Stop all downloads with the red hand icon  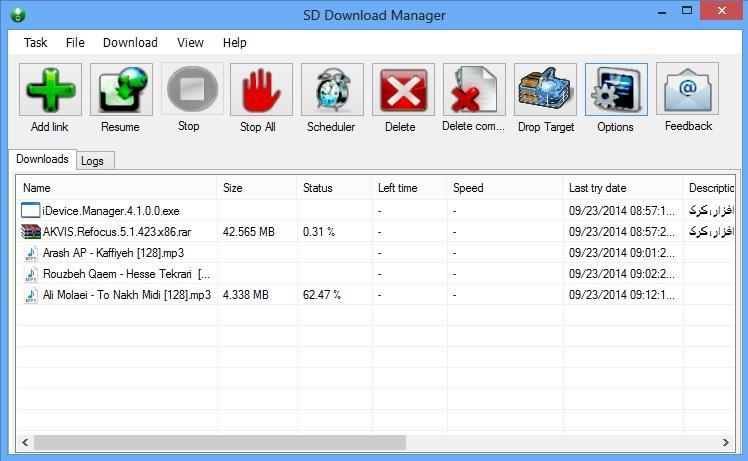point(261,90)
